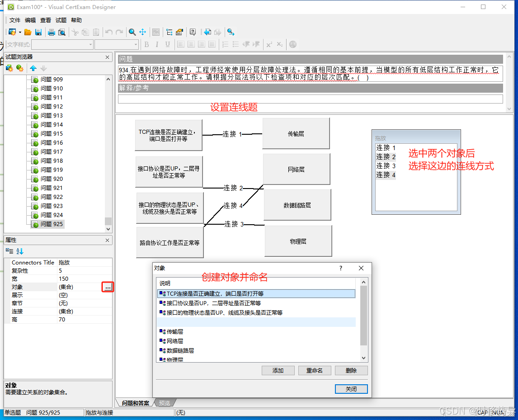Click the 传输层 row in object list
Image resolution: width=518 pixels, height=420 pixels.
(256, 331)
